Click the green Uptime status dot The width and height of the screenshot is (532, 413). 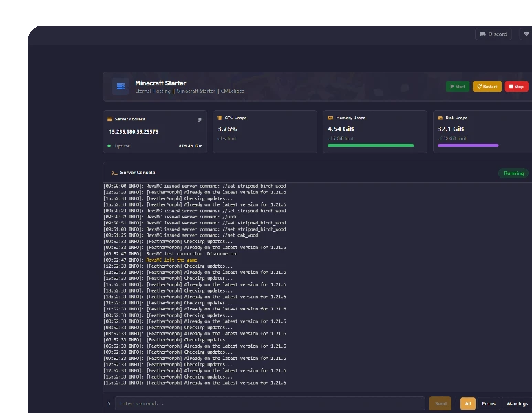coord(109,146)
